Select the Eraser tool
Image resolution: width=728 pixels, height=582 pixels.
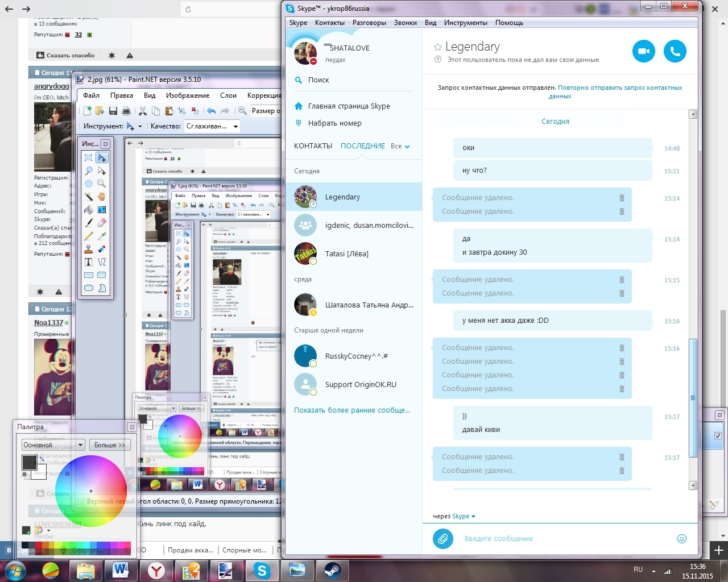tap(102, 223)
